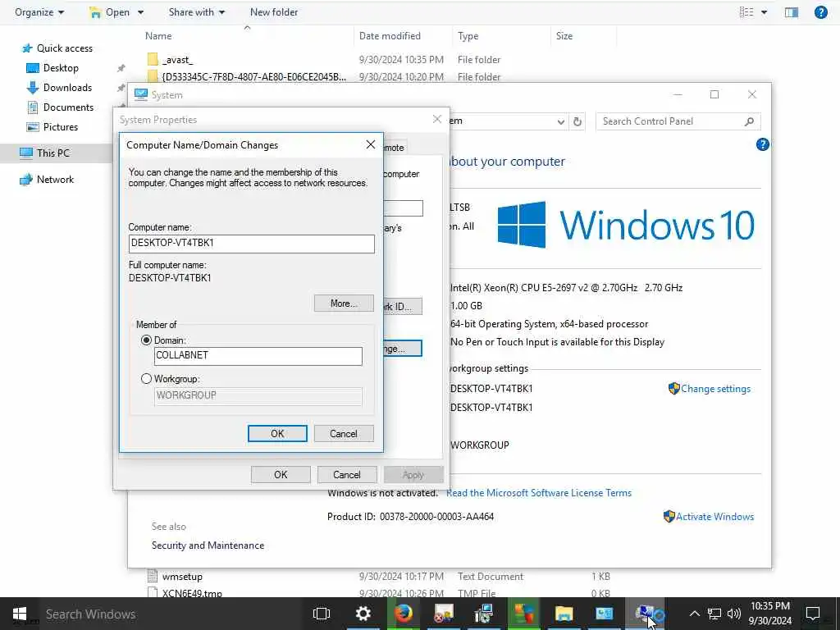Click the COLLABNET domain text field

[x=258, y=356]
